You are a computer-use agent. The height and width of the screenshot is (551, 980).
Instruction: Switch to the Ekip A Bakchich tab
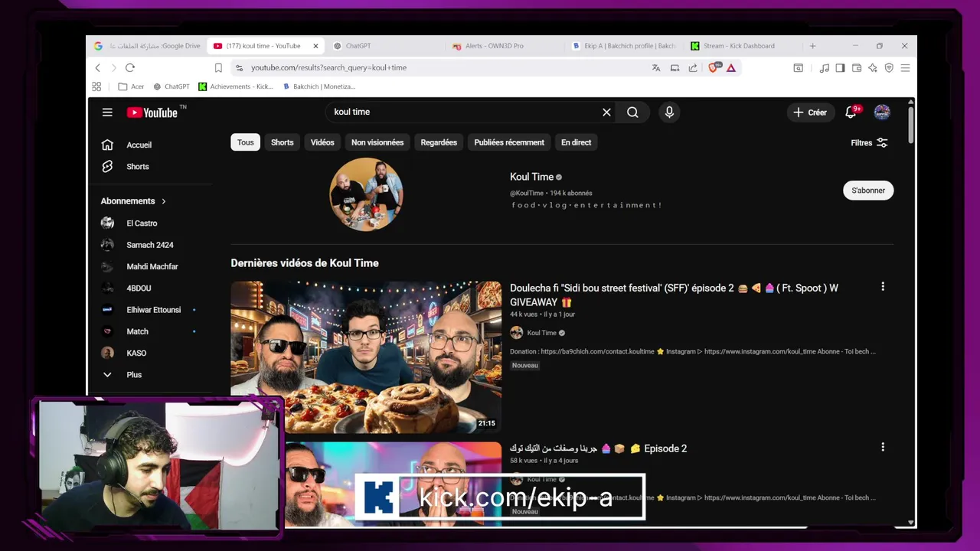point(624,46)
